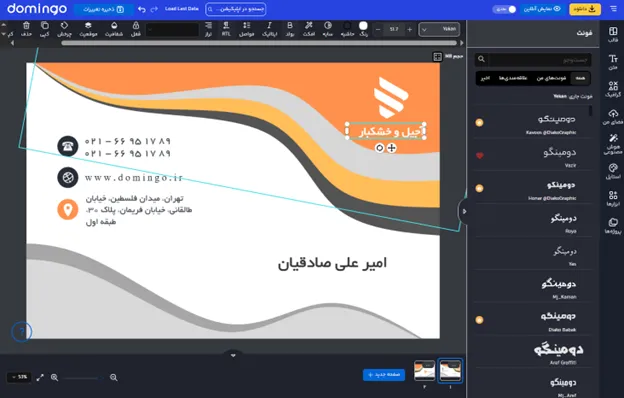
Task: Open the text (متن) sidebar panel
Action: tap(613, 62)
